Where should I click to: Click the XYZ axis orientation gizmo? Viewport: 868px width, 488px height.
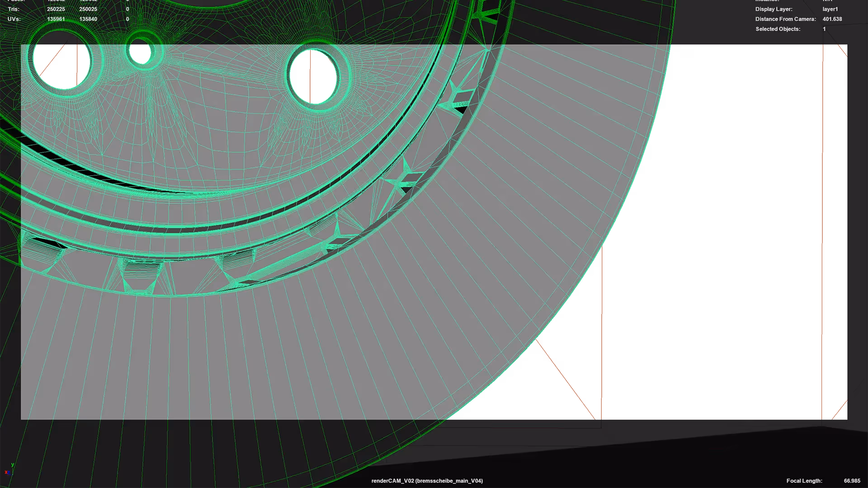point(9,470)
